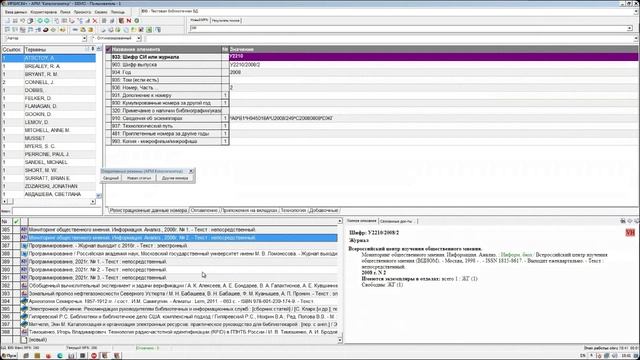Click the green square icon in second toolbar row
The width and height of the screenshot is (640, 360).
[x=149, y=30]
